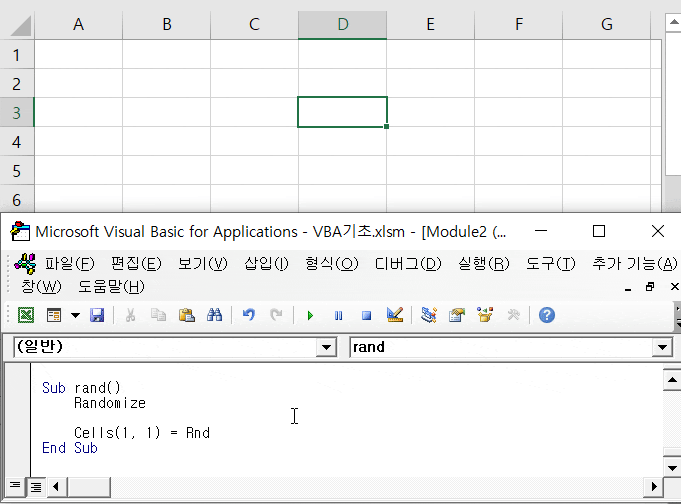Click the Insert UserForm toolbar icon
The width and height of the screenshot is (681, 504).
[54, 315]
